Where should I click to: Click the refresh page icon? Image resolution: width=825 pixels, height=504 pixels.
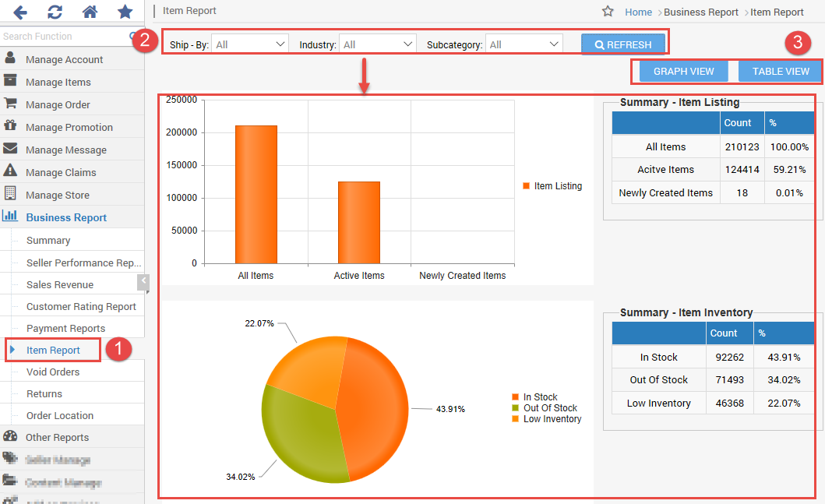pyautogui.click(x=55, y=12)
